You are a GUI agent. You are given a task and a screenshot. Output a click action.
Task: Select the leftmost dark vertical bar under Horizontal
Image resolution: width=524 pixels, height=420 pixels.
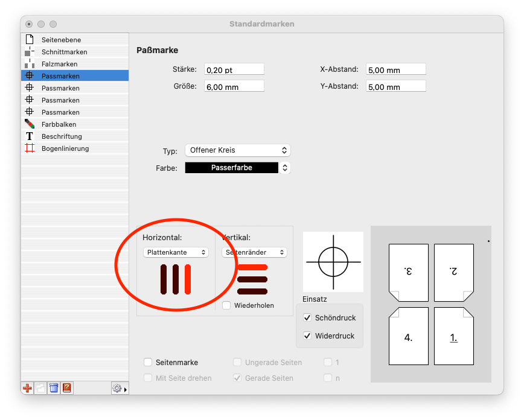(x=164, y=279)
